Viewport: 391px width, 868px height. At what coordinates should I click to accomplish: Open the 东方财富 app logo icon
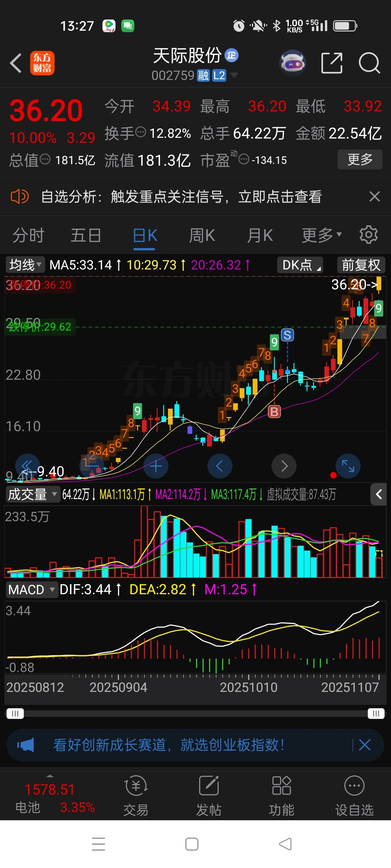click(42, 63)
